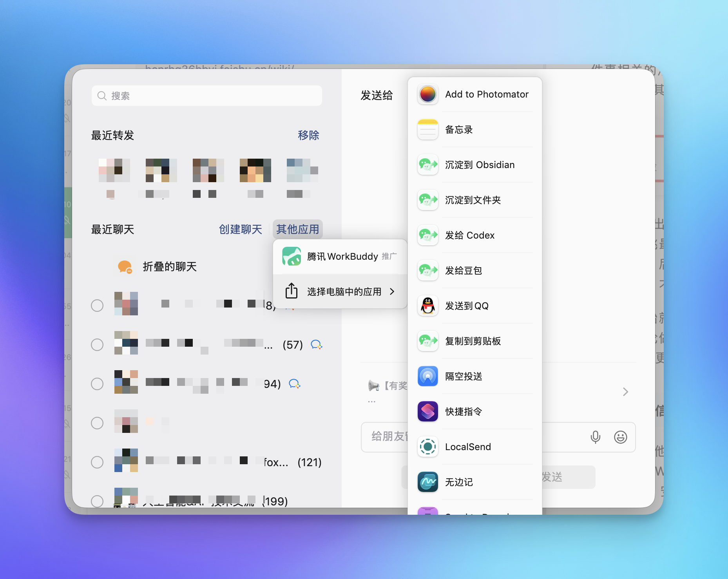Click the magnifier icon in the search box

tap(102, 96)
